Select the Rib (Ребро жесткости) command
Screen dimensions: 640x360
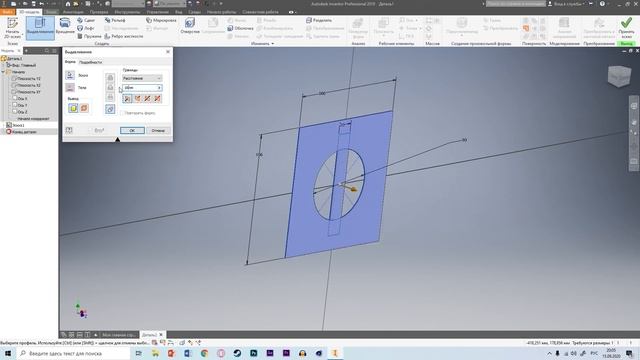tap(124, 36)
